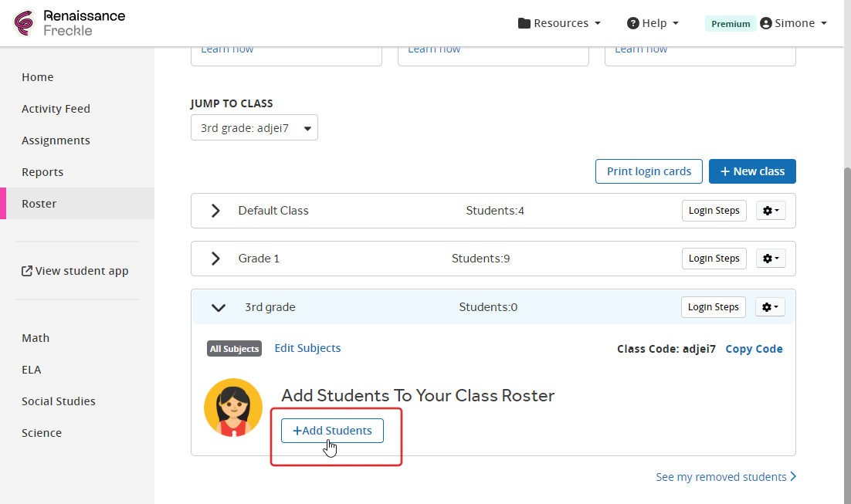
Task: Open settings gear for Grade 1
Action: (770, 259)
